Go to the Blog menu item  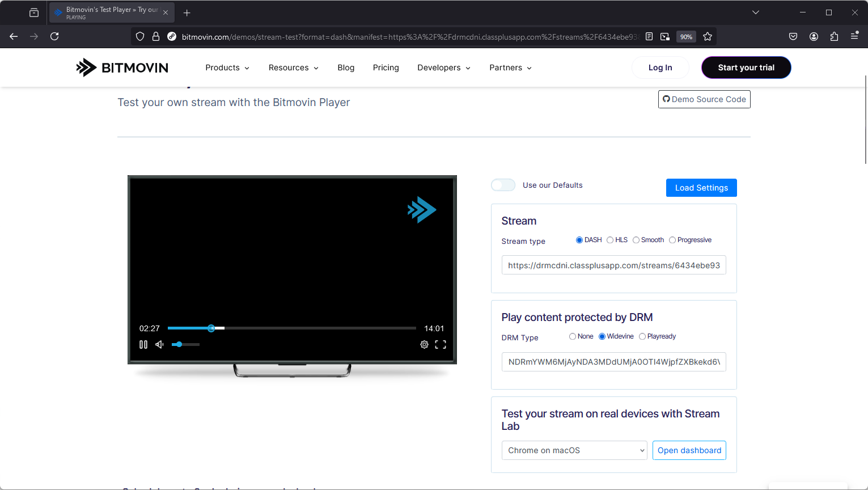[x=346, y=67]
